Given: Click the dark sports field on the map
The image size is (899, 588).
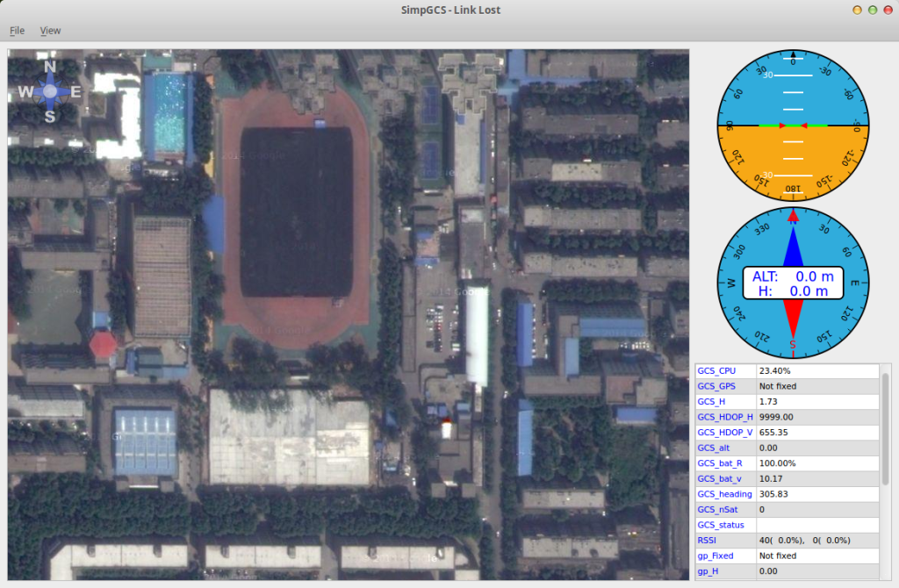Looking at the screenshot, I should pos(298,212).
